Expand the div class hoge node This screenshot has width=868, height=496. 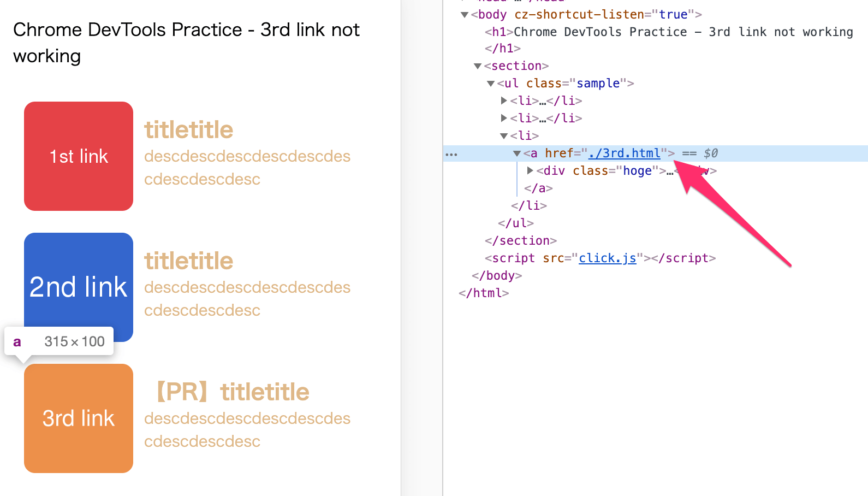point(530,171)
